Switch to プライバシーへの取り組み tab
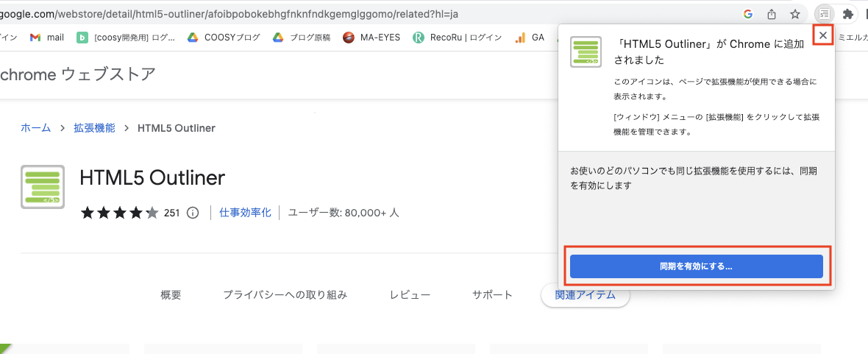The image size is (868, 354). (285, 294)
